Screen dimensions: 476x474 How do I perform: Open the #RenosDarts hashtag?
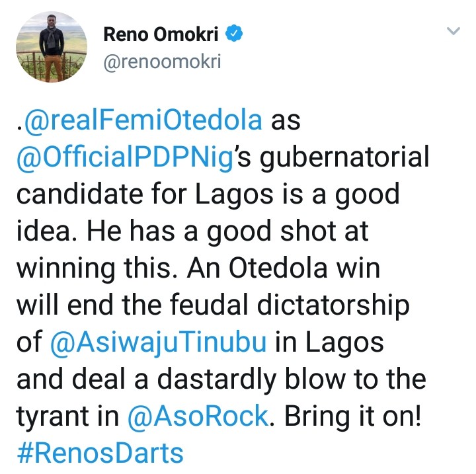(x=99, y=454)
